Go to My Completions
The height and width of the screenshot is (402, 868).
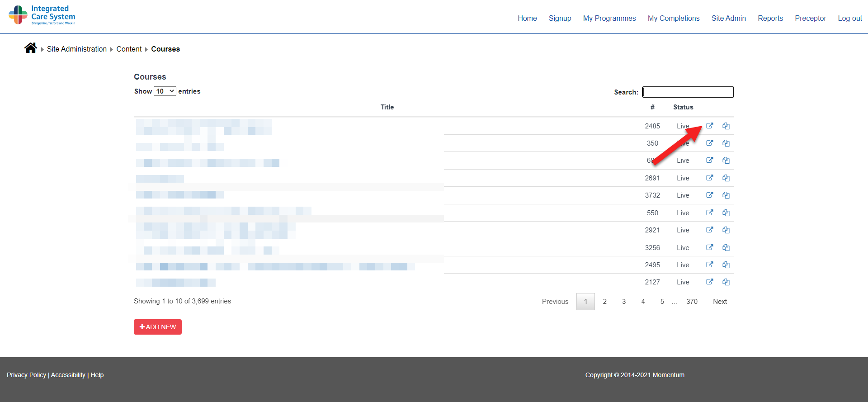(674, 18)
